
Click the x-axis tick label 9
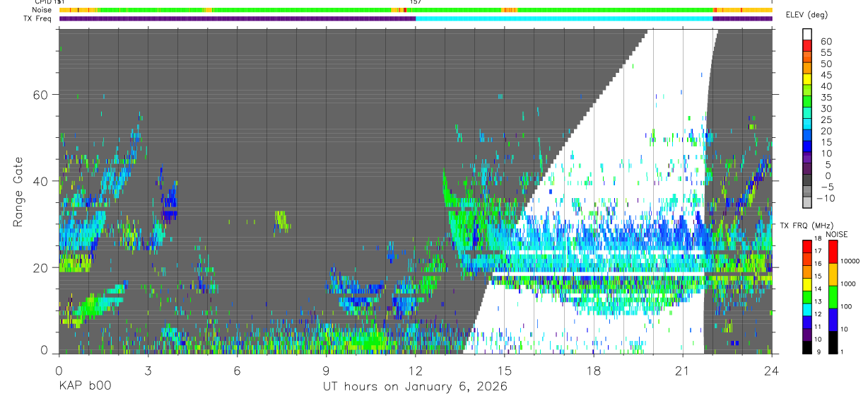[326, 370]
